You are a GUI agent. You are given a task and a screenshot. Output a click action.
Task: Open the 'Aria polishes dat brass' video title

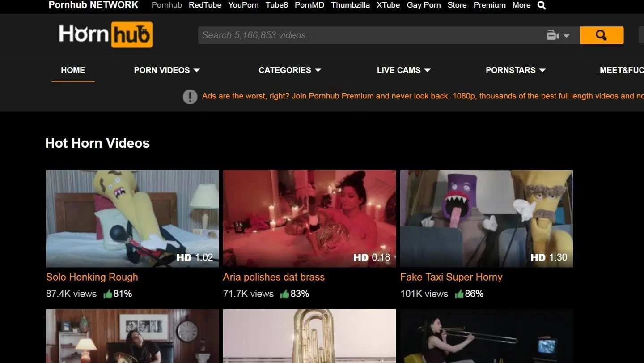274,277
